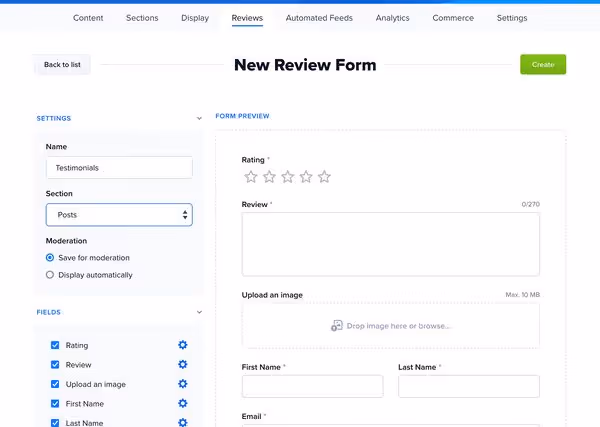Collapse the Fields panel chevron
Screen dimensions: 600x427
[199, 312]
